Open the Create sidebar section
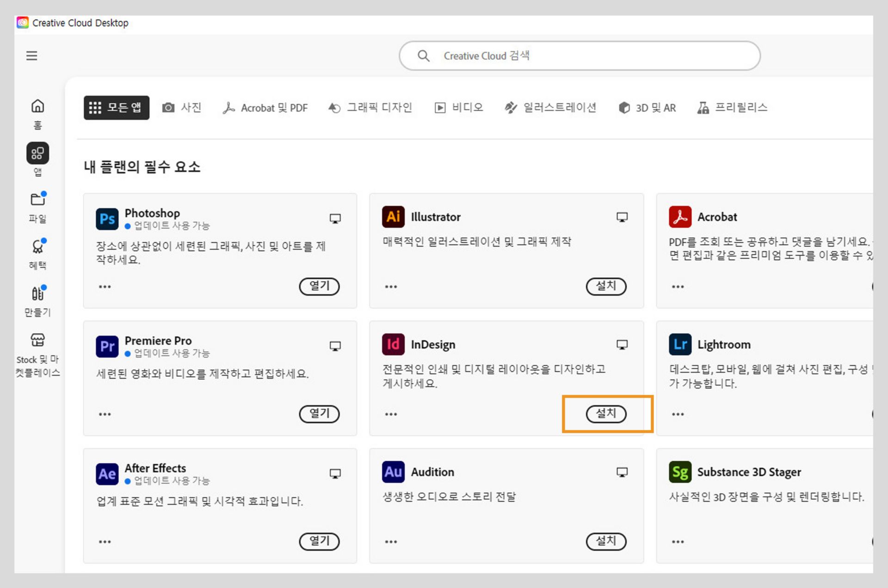Viewport: 888px width, 588px height. (x=37, y=294)
